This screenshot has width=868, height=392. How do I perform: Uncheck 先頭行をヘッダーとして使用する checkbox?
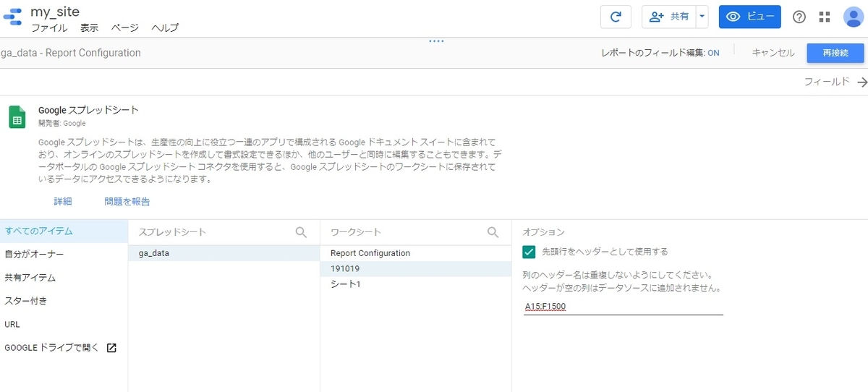[529, 252]
